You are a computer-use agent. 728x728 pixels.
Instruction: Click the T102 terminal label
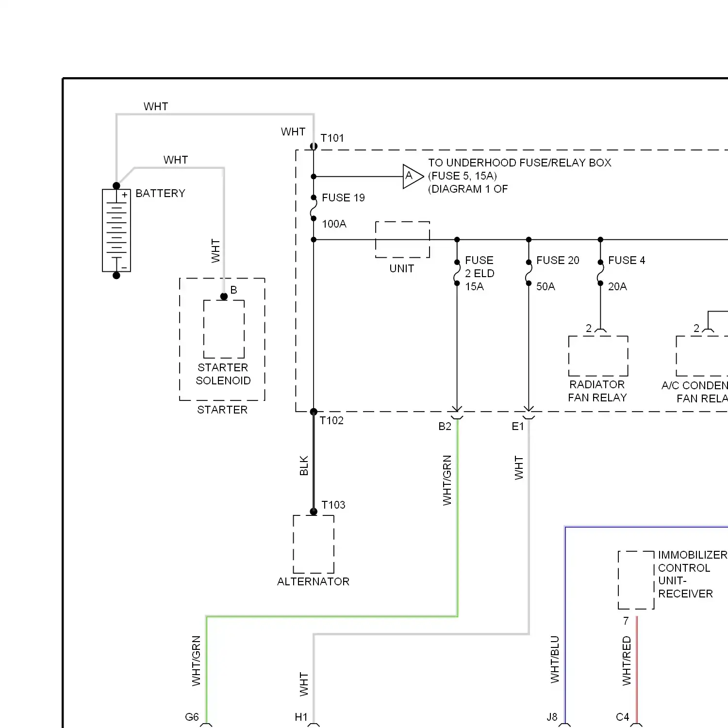(331, 420)
